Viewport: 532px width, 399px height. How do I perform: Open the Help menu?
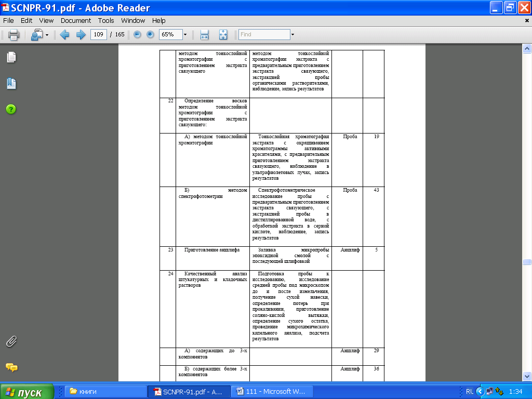159,21
